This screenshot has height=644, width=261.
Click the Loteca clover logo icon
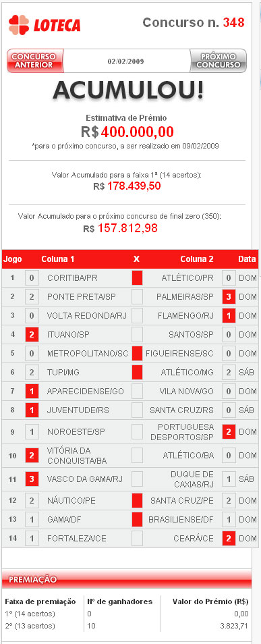pyautogui.click(x=18, y=25)
